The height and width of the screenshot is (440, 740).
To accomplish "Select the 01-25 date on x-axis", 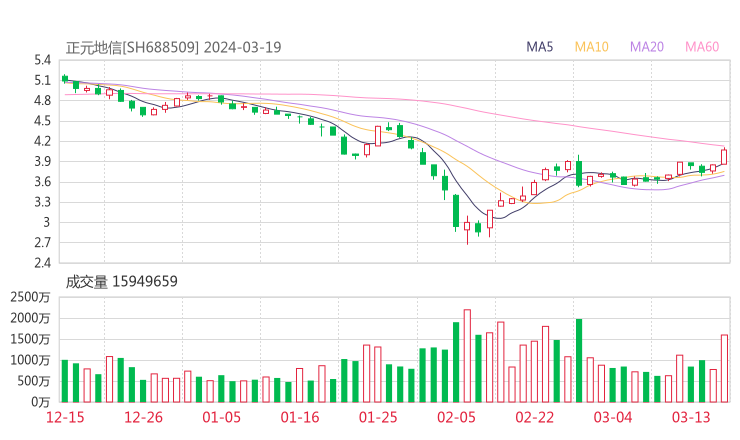I will (x=378, y=417).
